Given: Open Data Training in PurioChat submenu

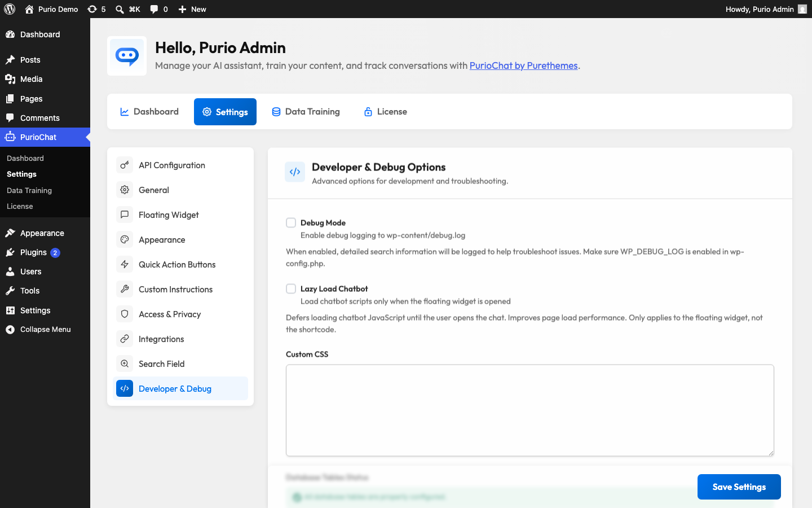Looking at the screenshot, I should [x=29, y=190].
